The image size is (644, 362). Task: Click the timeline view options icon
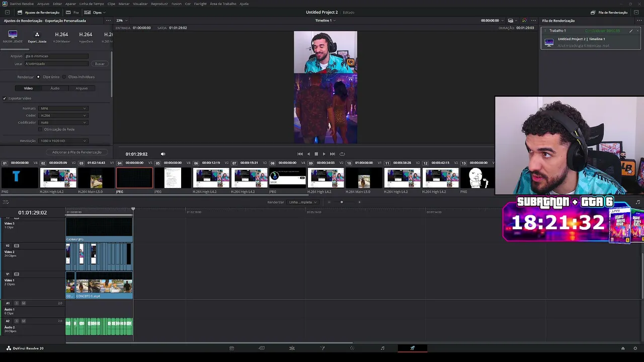coord(6,202)
